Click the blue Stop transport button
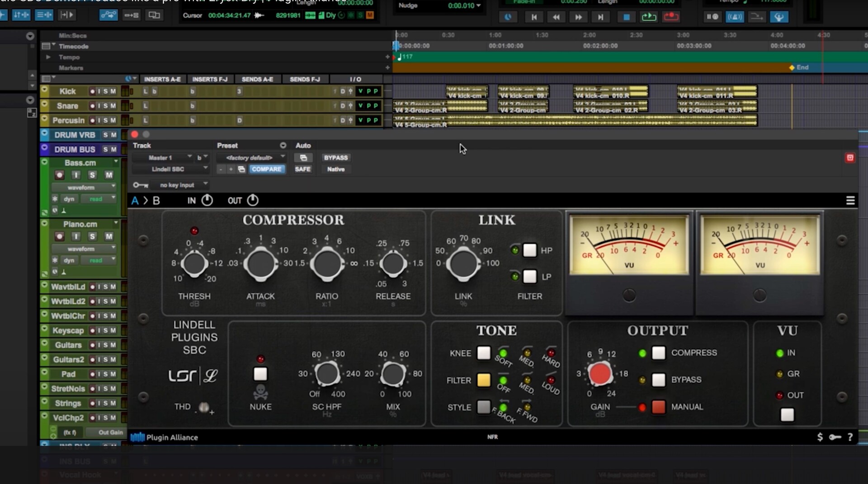This screenshot has height=484, width=868. pos(626,17)
